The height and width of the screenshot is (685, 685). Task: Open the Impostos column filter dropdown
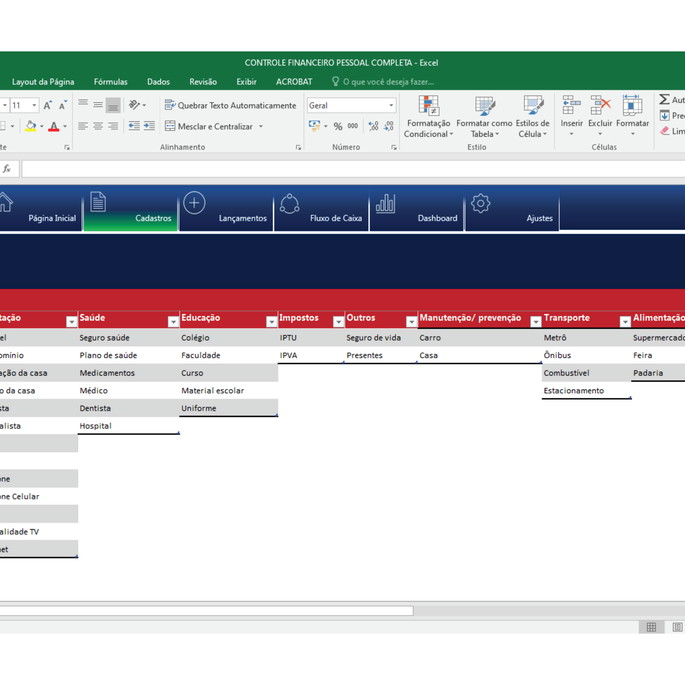(x=339, y=322)
